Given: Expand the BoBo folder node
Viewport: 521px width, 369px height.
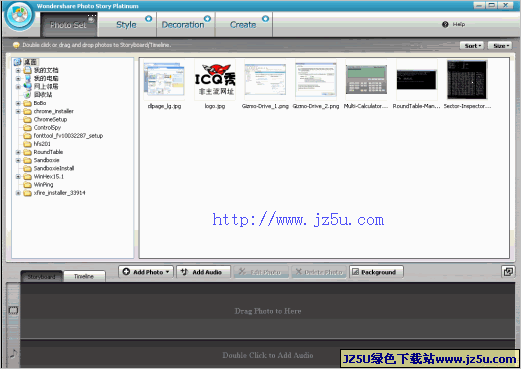Looking at the screenshot, I should pyautogui.click(x=18, y=103).
